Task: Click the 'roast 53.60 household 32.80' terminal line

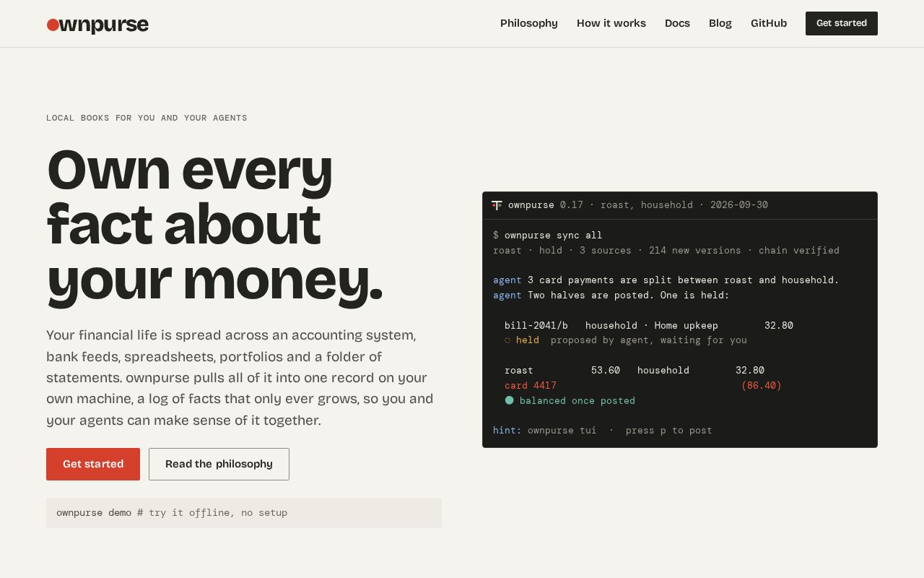Action: point(635,371)
